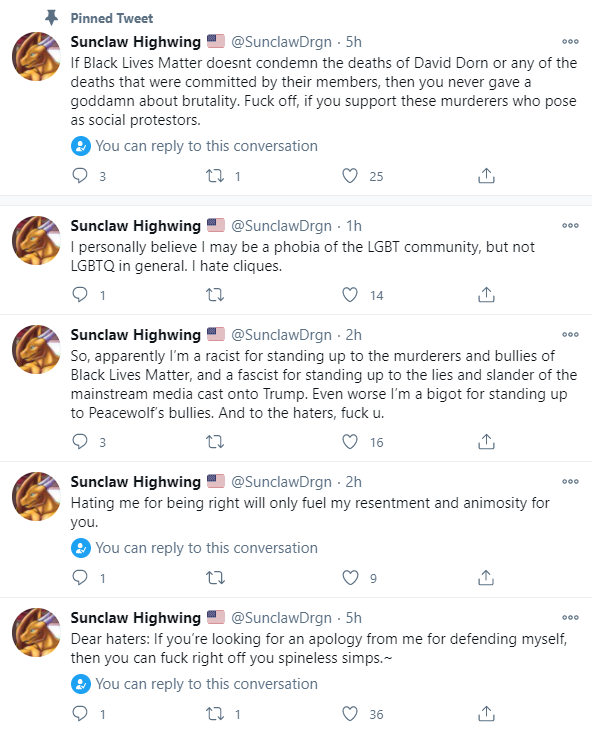Share the pinned tweet via share icon
The height and width of the screenshot is (732, 592).
tap(486, 176)
